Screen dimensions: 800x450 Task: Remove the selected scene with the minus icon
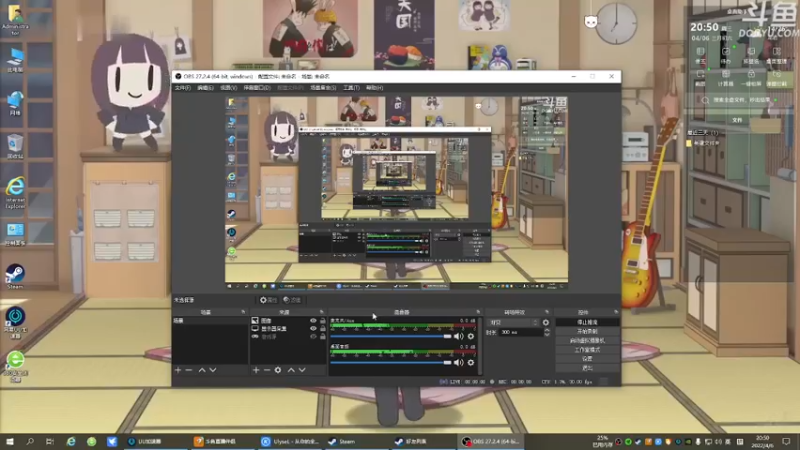(189, 370)
